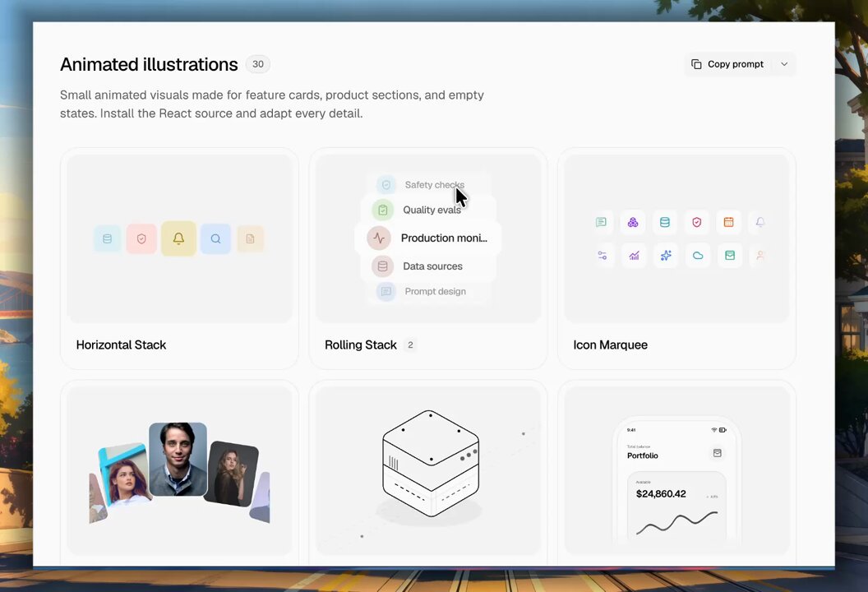868x592 pixels.
Task: Click the database icon in Horizontal Stack
Action: click(x=108, y=238)
